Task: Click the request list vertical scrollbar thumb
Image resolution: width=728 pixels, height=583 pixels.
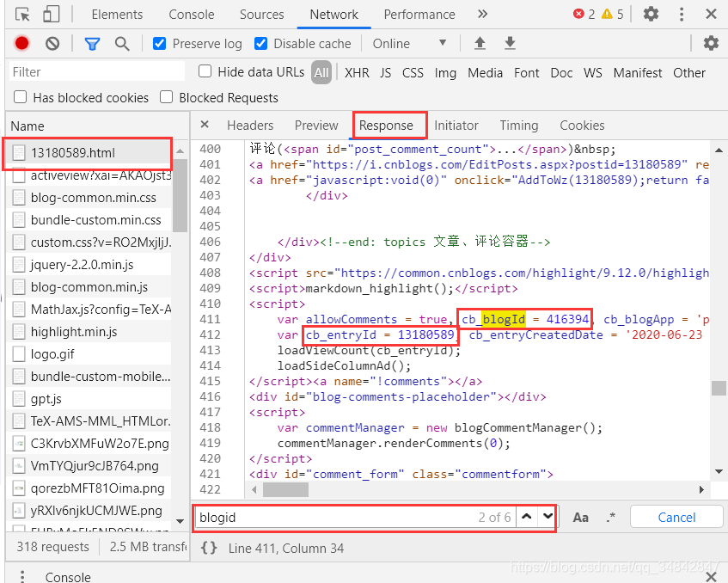Action: click(x=180, y=195)
